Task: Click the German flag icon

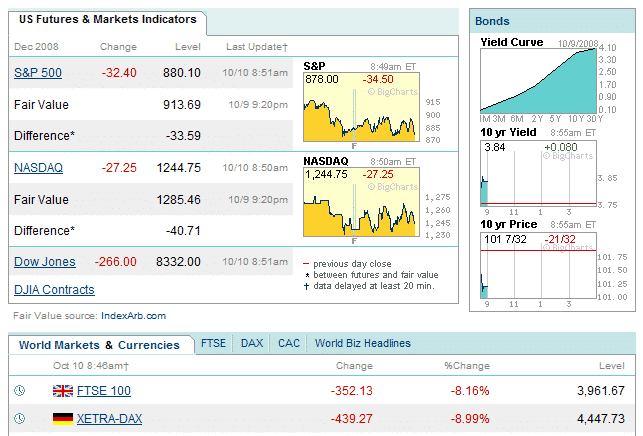Action: (x=63, y=419)
